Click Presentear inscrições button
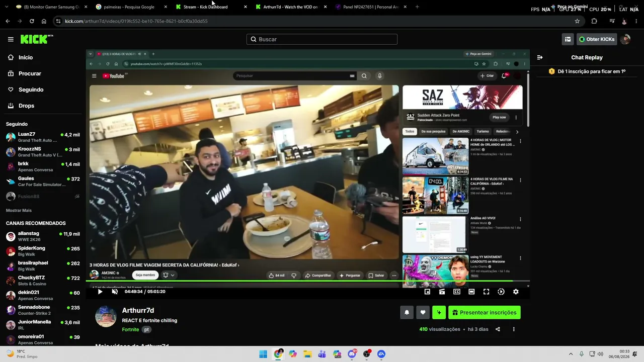The height and width of the screenshot is (362, 644). point(485,312)
